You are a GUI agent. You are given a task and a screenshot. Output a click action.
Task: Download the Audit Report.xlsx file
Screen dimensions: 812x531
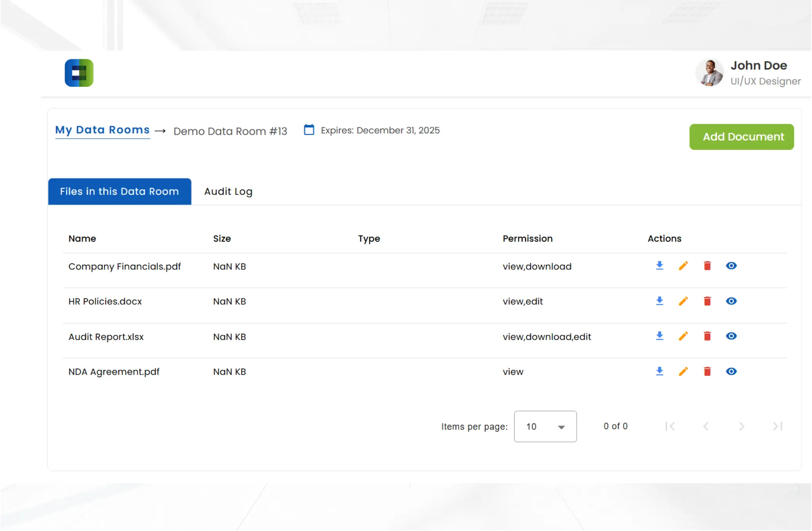[659, 336]
